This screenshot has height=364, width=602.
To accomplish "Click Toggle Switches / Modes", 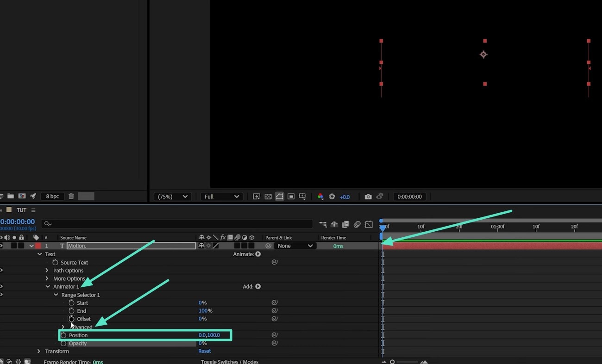I will coord(230,362).
